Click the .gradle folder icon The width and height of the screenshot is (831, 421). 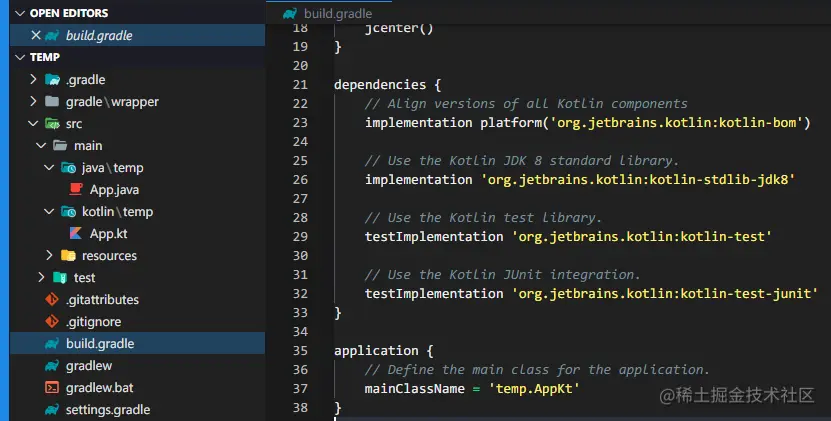tap(52, 80)
